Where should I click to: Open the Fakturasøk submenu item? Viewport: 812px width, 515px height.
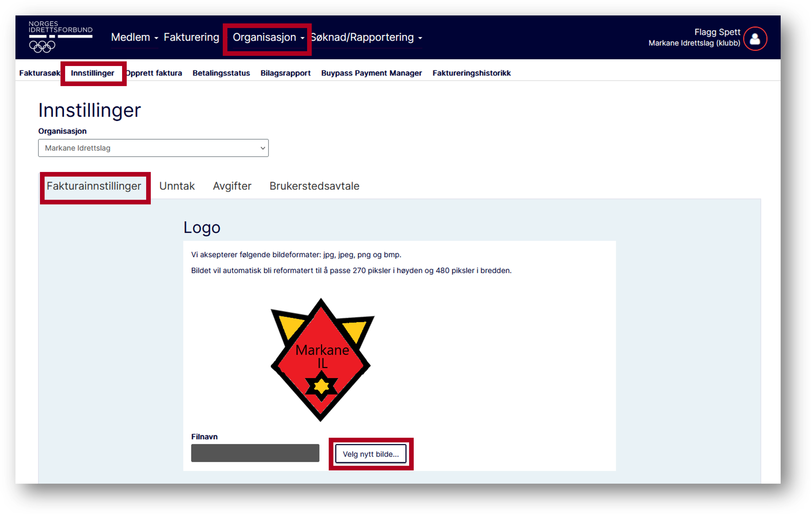40,73
